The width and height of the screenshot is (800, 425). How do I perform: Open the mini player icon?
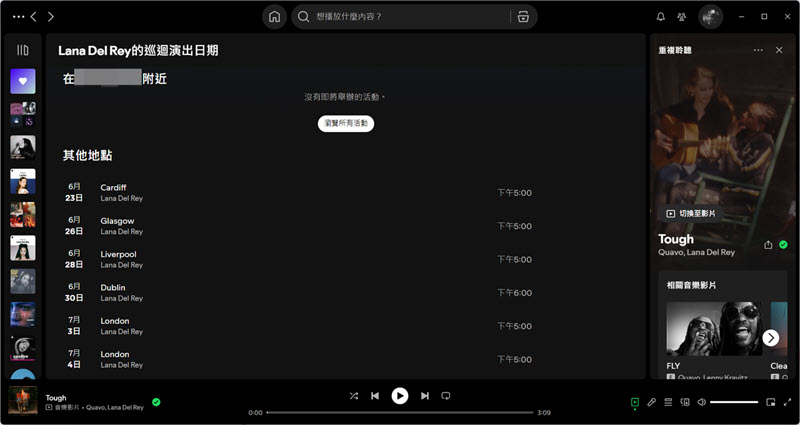coord(771,403)
